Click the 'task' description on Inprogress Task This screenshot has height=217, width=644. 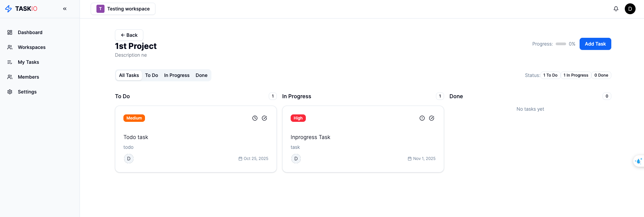tap(295, 147)
